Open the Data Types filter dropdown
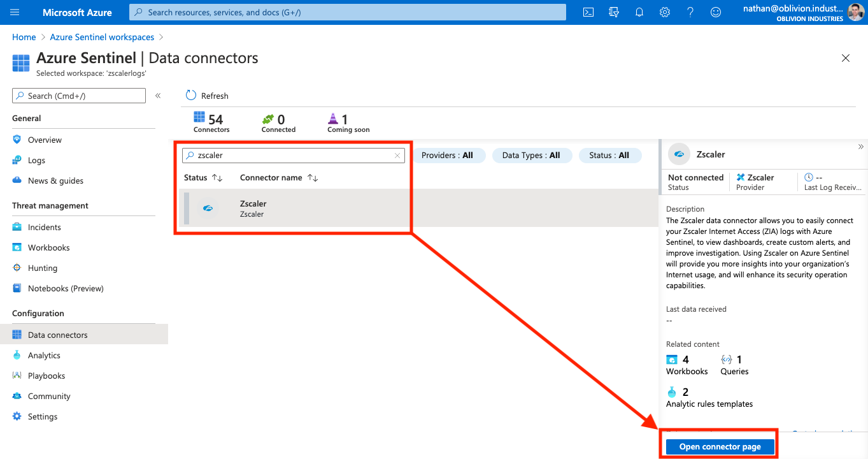 pyautogui.click(x=531, y=156)
